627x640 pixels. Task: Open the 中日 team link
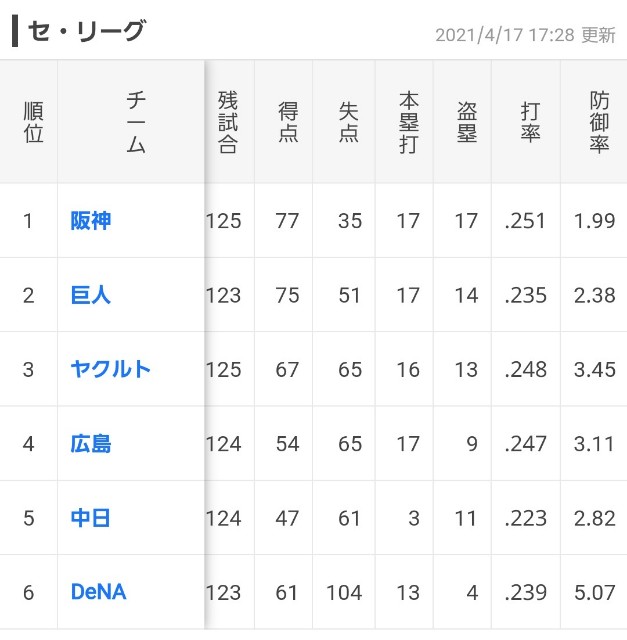point(91,518)
